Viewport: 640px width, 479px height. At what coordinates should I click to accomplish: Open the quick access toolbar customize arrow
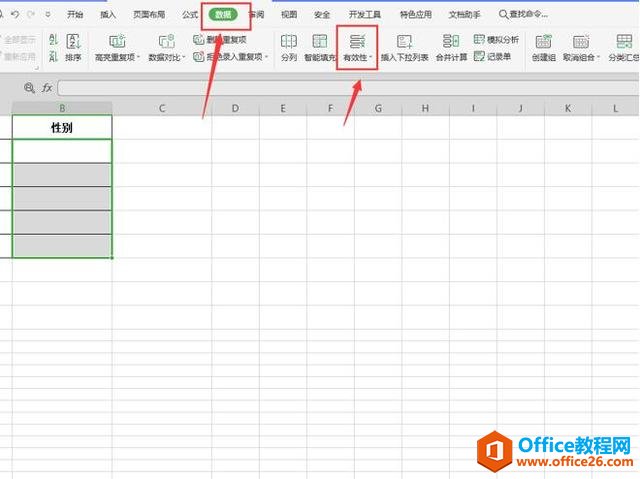48,15
